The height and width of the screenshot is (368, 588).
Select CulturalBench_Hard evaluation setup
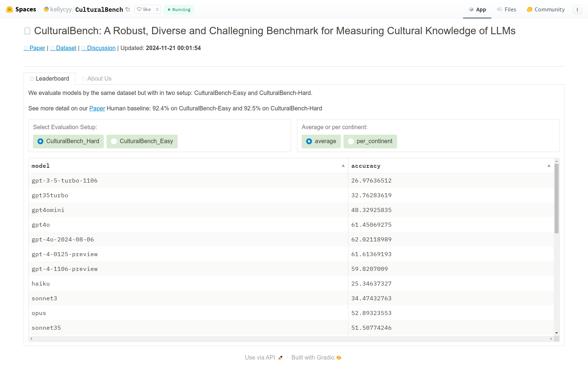pos(68,141)
